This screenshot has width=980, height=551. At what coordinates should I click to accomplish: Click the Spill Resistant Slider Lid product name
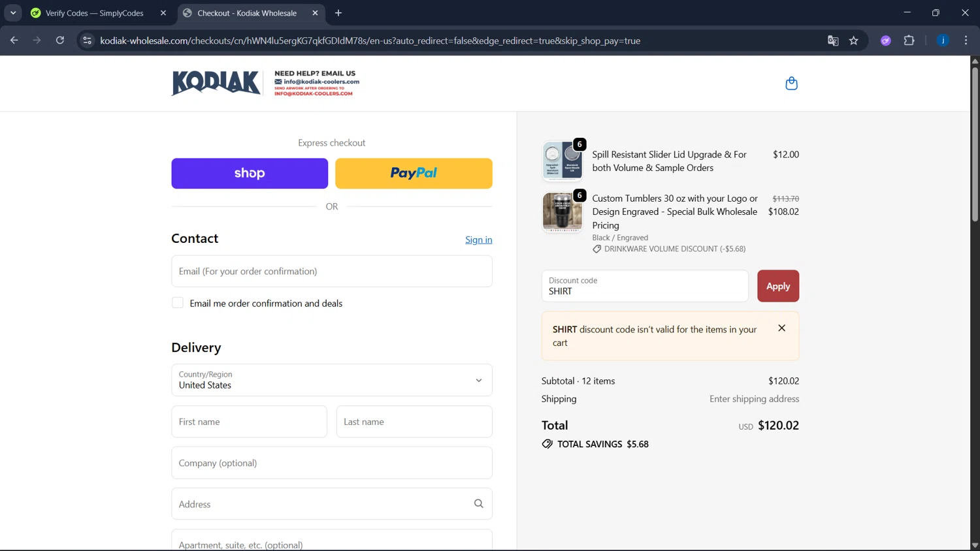(670, 161)
